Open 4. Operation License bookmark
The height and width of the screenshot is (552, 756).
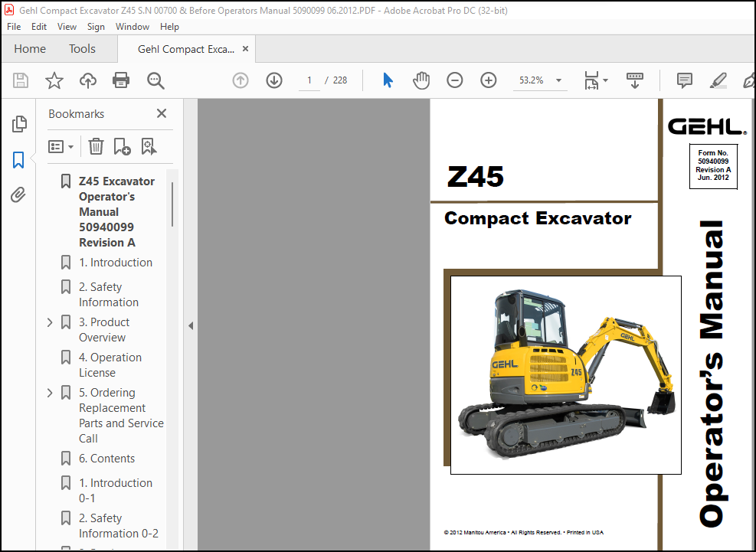[x=110, y=365]
